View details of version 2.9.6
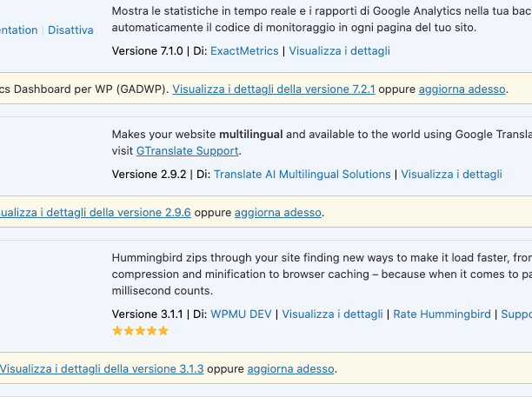This screenshot has height=397, width=532. tap(96, 212)
